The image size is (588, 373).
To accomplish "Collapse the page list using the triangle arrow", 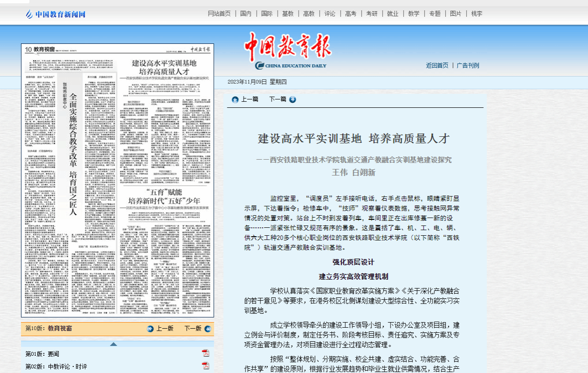I will pyautogui.click(x=113, y=344).
